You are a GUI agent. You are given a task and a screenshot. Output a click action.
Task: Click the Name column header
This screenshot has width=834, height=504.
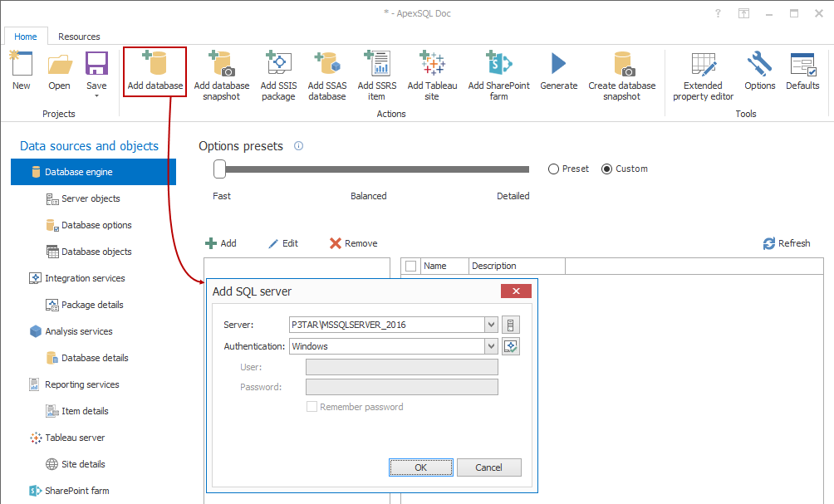(x=444, y=266)
